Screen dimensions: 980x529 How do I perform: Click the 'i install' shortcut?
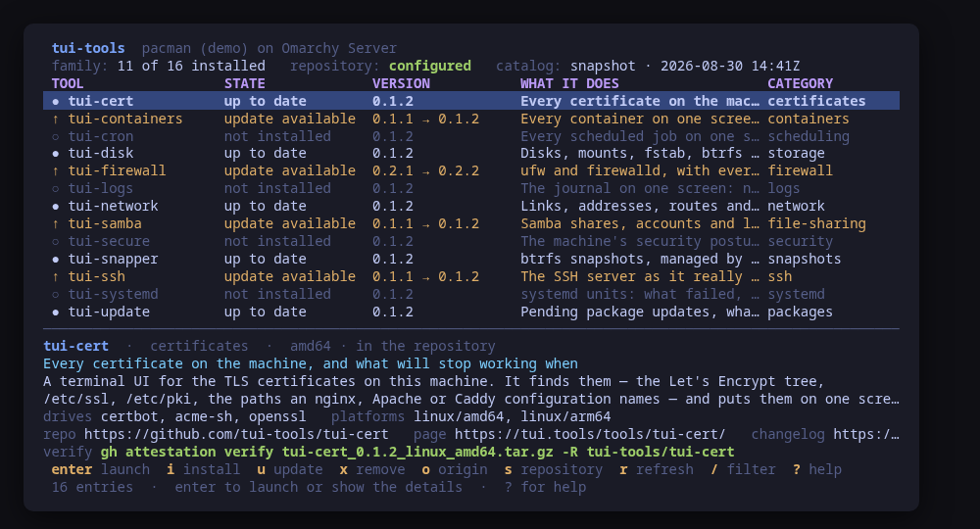coord(203,469)
